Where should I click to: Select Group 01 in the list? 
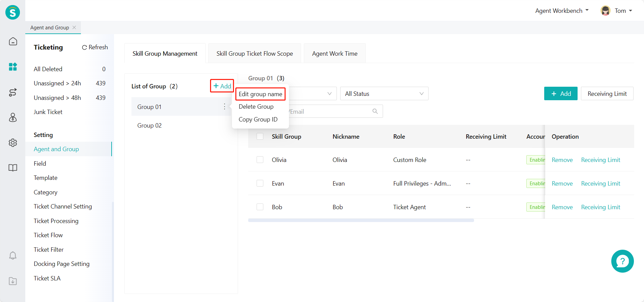point(181,107)
